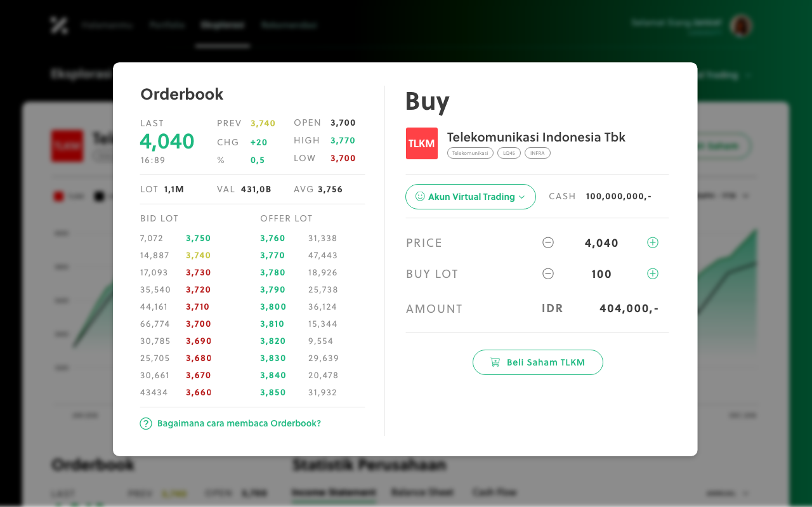Click the last price 4,040 in Orderbook

point(167,141)
